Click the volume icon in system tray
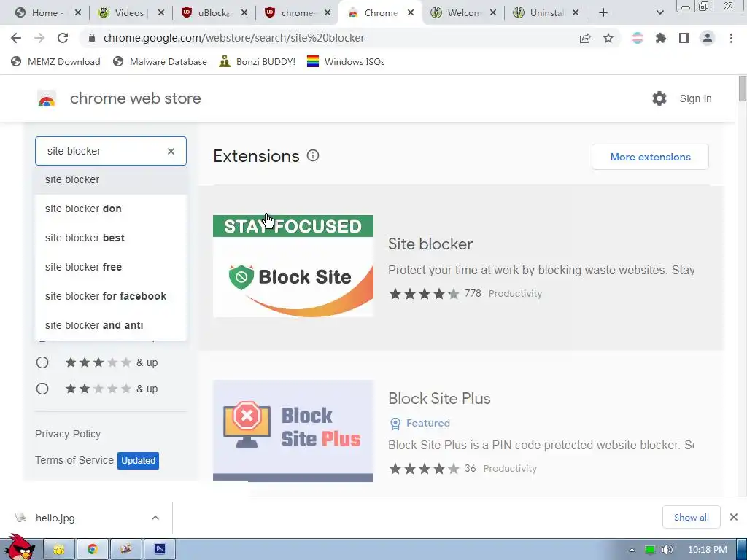Image resolution: width=747 pixels, height=560 pixels. [x=667, y=550]
